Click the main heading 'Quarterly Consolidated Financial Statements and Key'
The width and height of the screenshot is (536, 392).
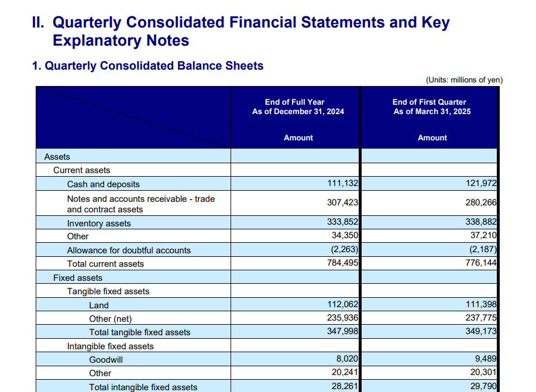click(251, 23)
